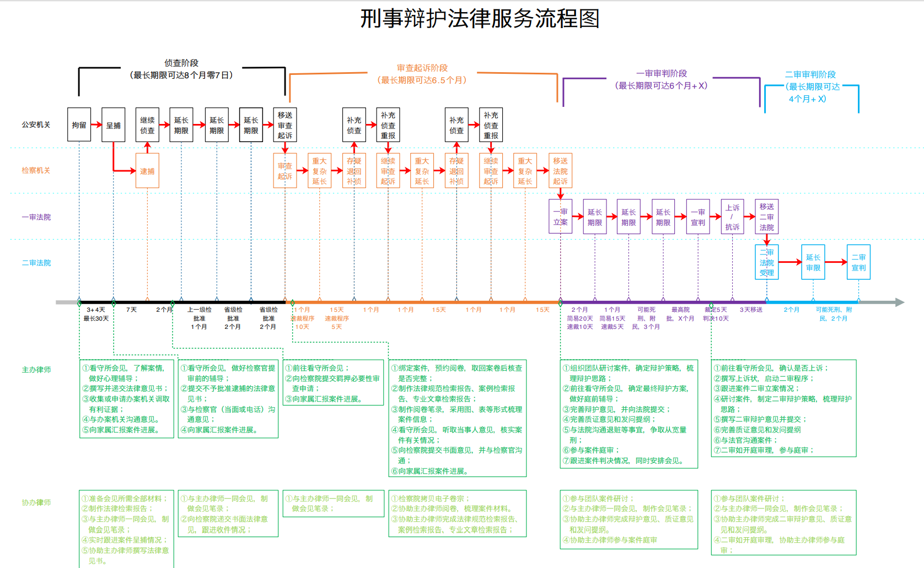Screen dimensions: 924x568
Task: Click the 简易15天 速裁5天 timeline label
Action: click(613, 322)
